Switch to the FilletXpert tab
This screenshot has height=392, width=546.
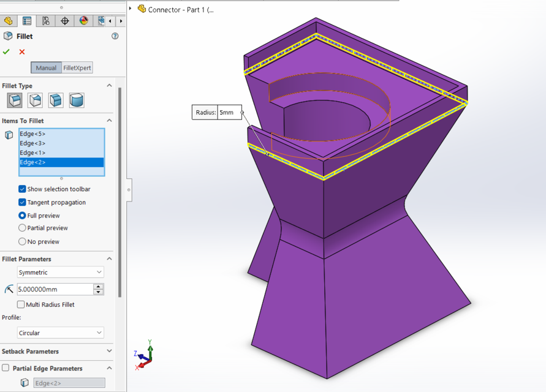pyautogui.click(x=76, y=67)
